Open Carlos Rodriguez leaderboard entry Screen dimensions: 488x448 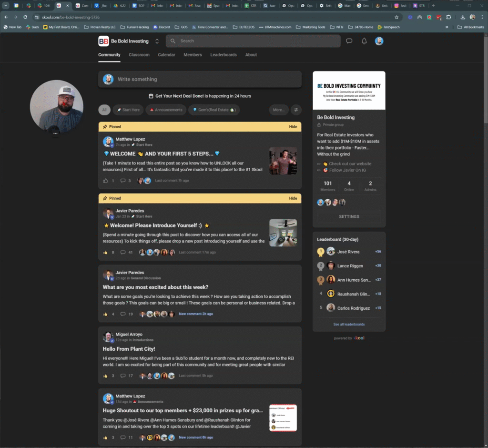tap(349, 308)
